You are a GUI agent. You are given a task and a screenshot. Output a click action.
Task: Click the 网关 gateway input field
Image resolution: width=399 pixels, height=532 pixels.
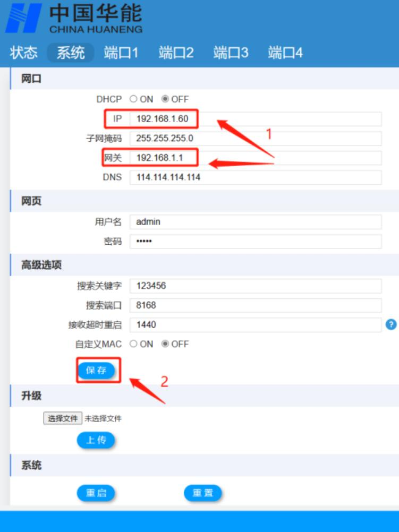(x=255, y=158)
